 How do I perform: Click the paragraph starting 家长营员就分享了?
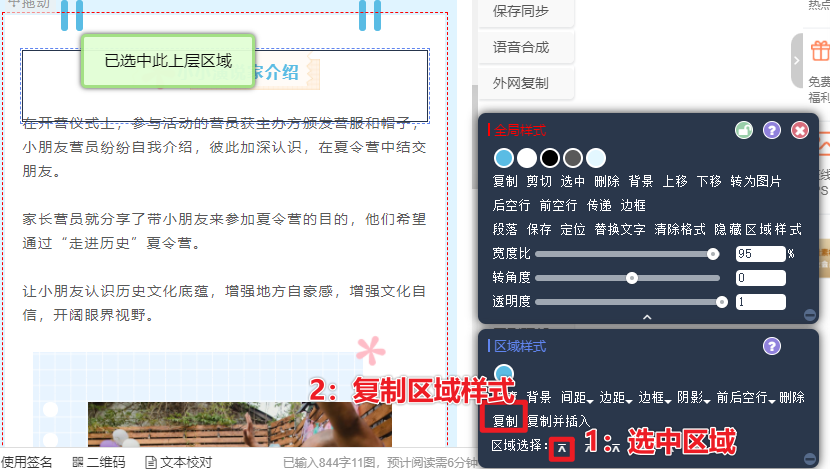tap(224, 231)
